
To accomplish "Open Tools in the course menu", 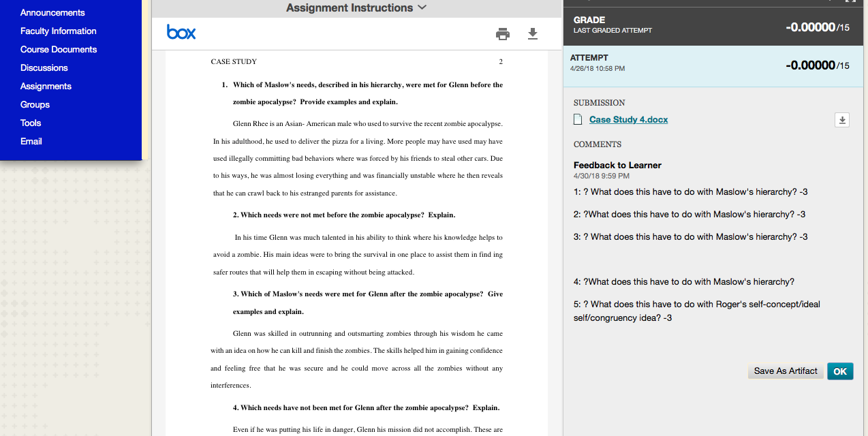I will pos(31,123).
